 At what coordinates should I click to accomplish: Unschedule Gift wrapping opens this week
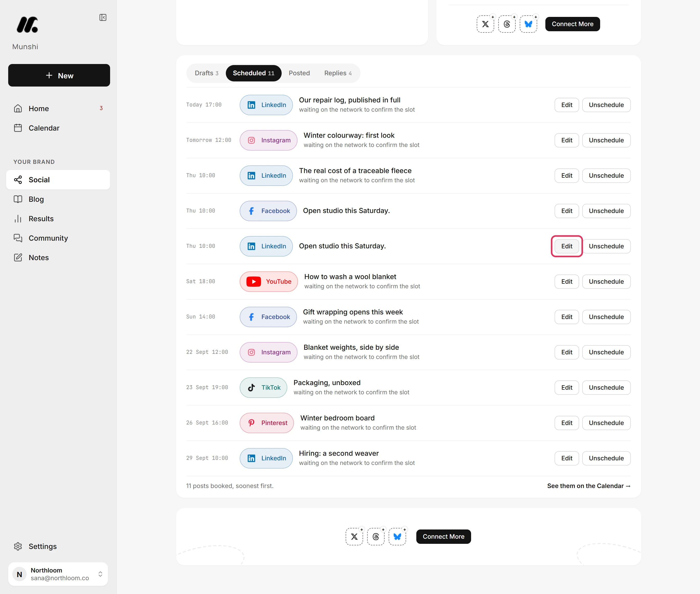606,317
